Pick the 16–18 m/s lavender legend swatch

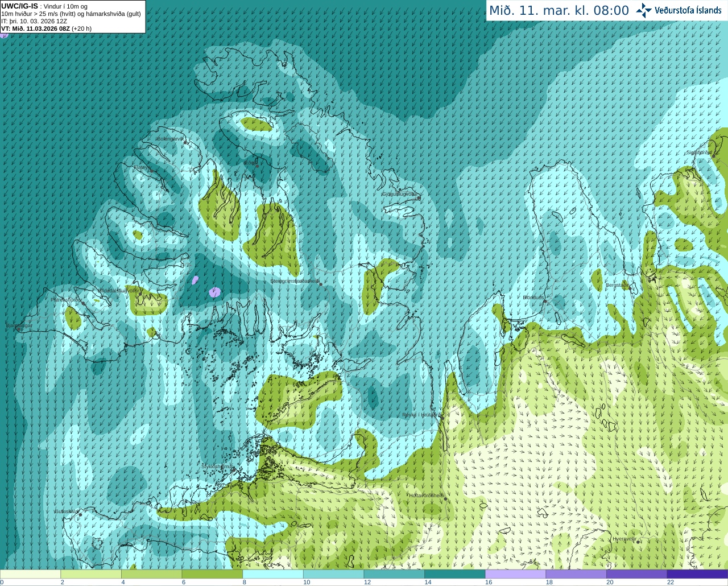click(x=515, y=574)
